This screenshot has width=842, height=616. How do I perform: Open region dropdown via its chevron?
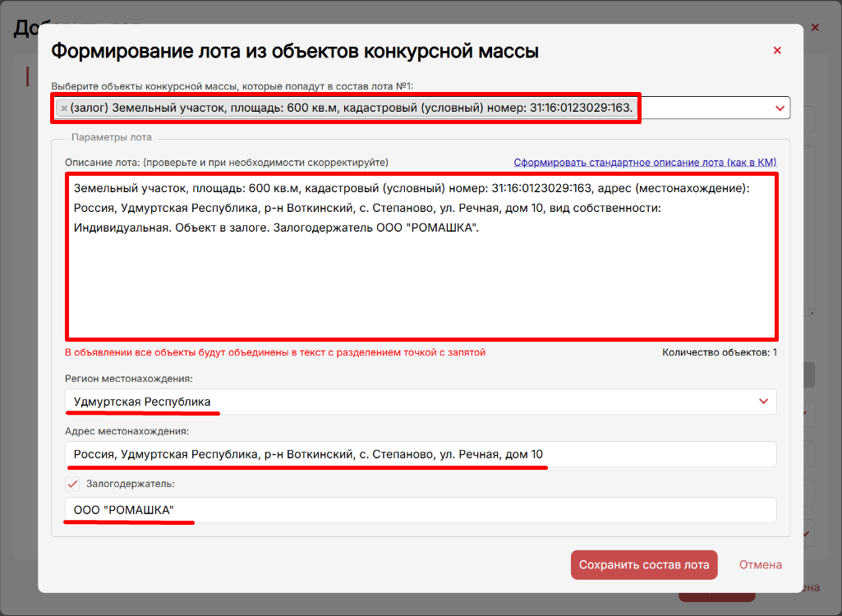click(763, 402)
